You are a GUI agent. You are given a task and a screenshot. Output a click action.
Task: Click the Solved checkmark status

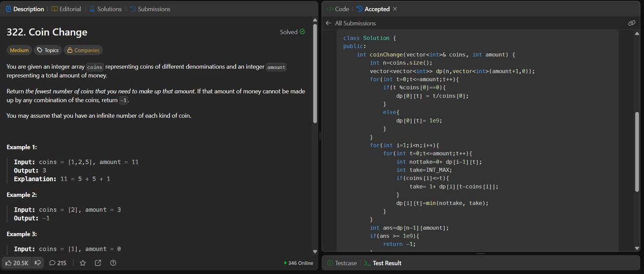click(x=292, y=32)
